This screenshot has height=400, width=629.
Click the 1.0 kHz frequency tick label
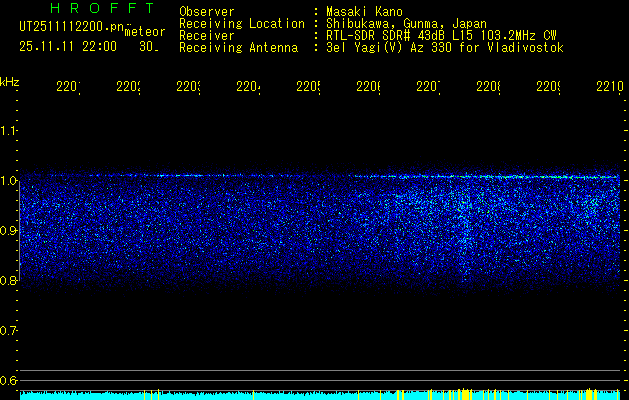(9, 181)
